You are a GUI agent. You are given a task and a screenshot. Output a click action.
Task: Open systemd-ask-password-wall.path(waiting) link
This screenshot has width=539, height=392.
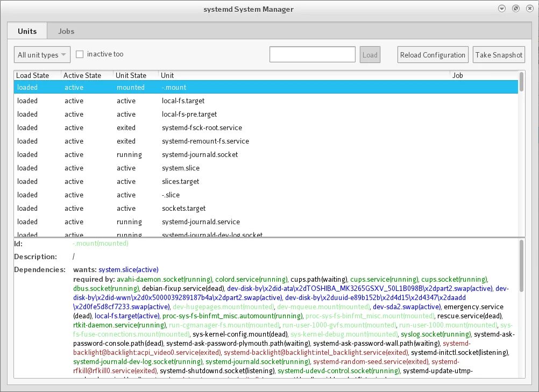click(x=377, y=343)
